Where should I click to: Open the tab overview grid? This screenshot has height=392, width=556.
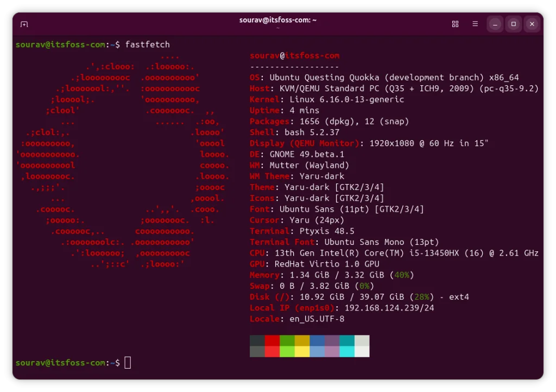455,24
